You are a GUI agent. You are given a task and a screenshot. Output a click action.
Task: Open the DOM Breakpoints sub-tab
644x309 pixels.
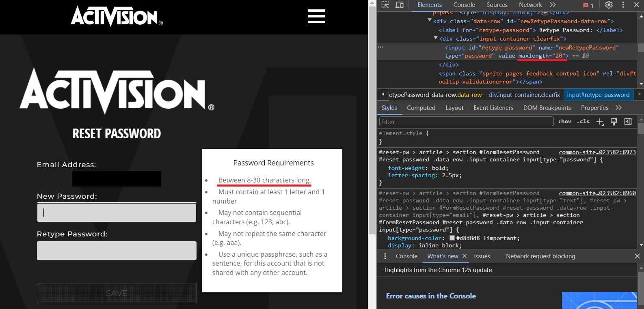click(547, 108)
